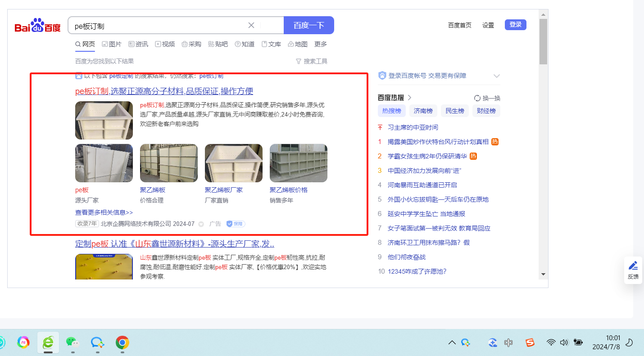The height and width of the screenshot is (356, 644).
Task: Open the 定制pe板 山东鑫世源 result title
Action: (175, 244)
